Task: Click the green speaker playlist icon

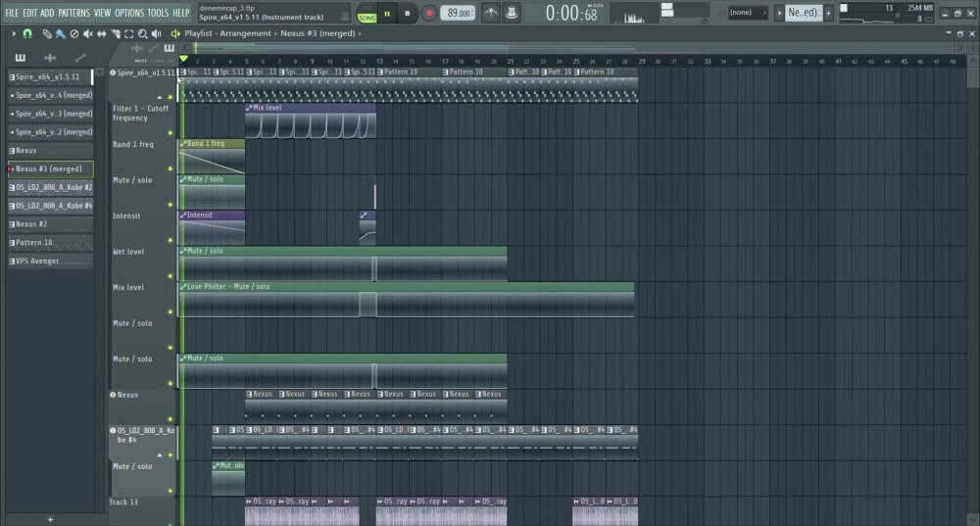Action: coord(175,33)
